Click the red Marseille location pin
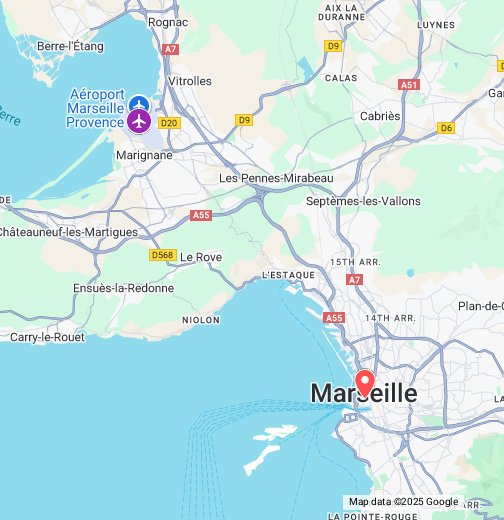Screen dimensions: 504x520 pyautogui.click(x=365, y=383)
